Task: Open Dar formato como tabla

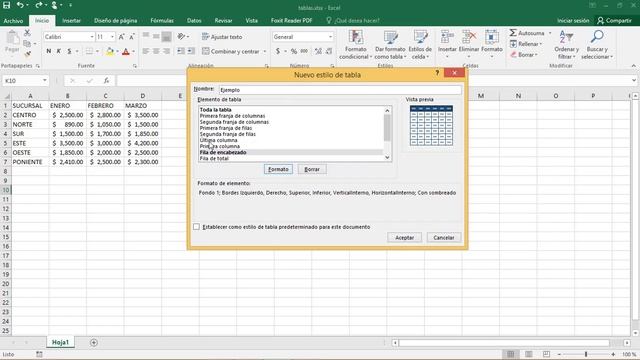Action: click(390, 45)
